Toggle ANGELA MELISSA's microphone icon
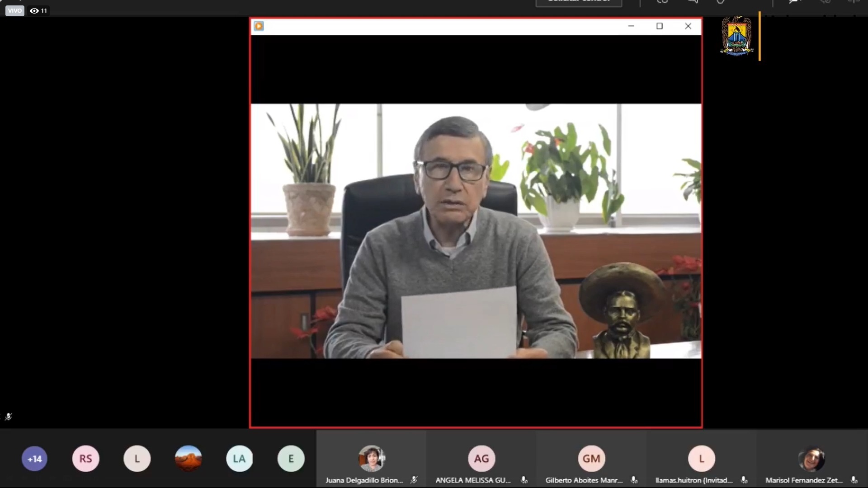The image size is (868, 488). (x=524, y=480)
